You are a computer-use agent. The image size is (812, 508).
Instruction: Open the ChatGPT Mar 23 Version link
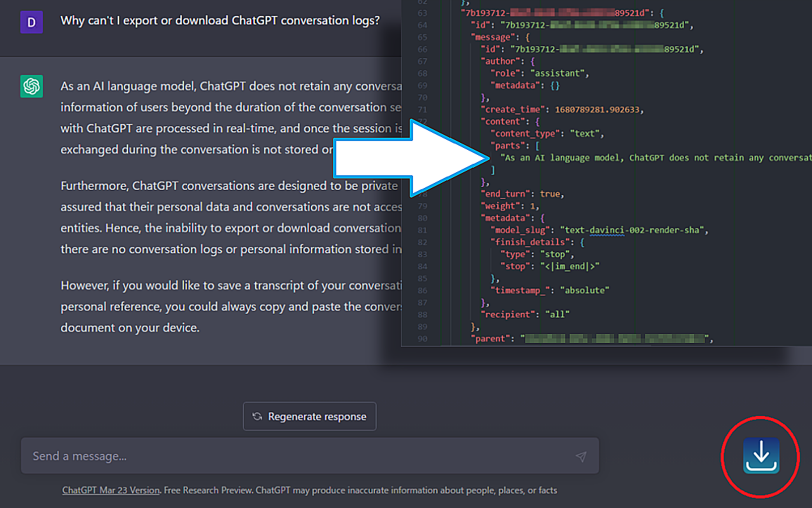click(110, 490)
